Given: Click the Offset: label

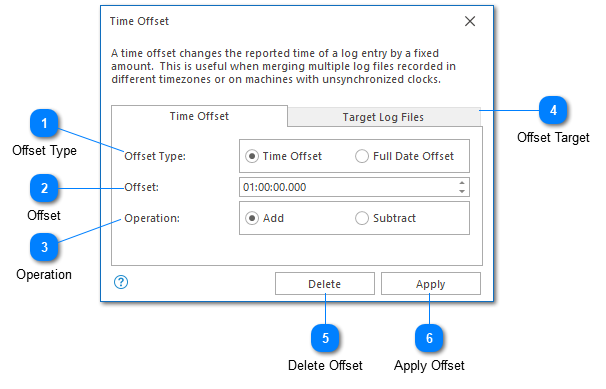Looking at the screenshot, I should click(x=141, y=187).
